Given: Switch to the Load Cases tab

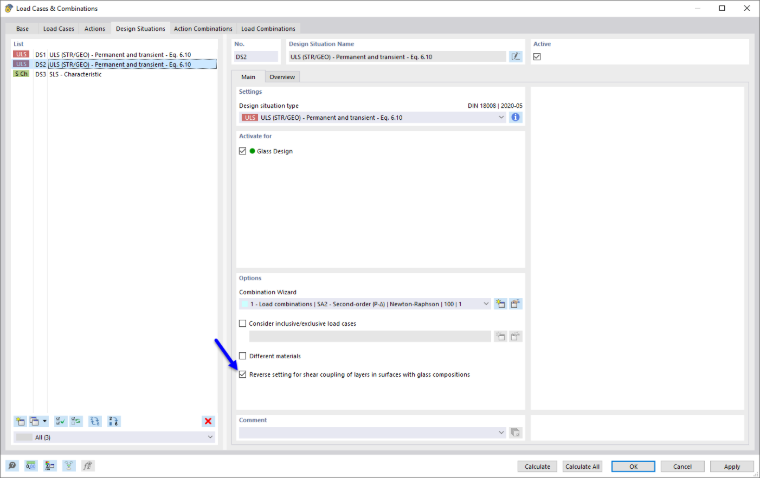Looking at the screenshot, I should point(59,29).
